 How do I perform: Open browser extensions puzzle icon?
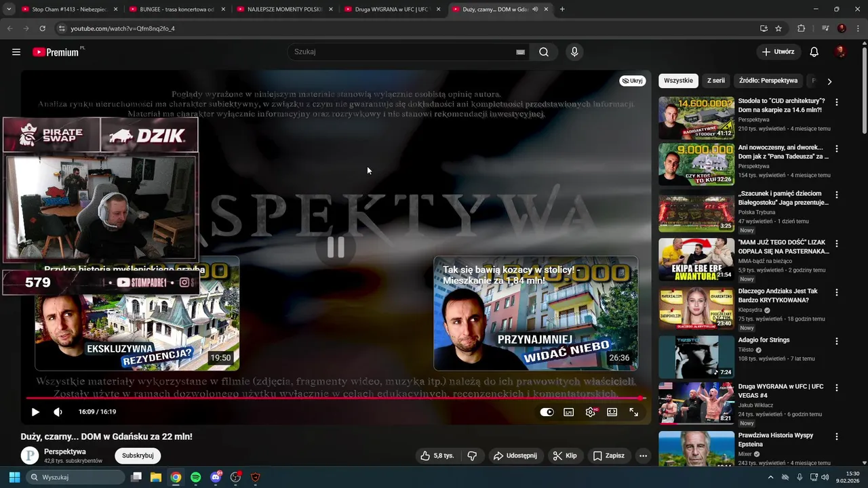coord(802,28)
